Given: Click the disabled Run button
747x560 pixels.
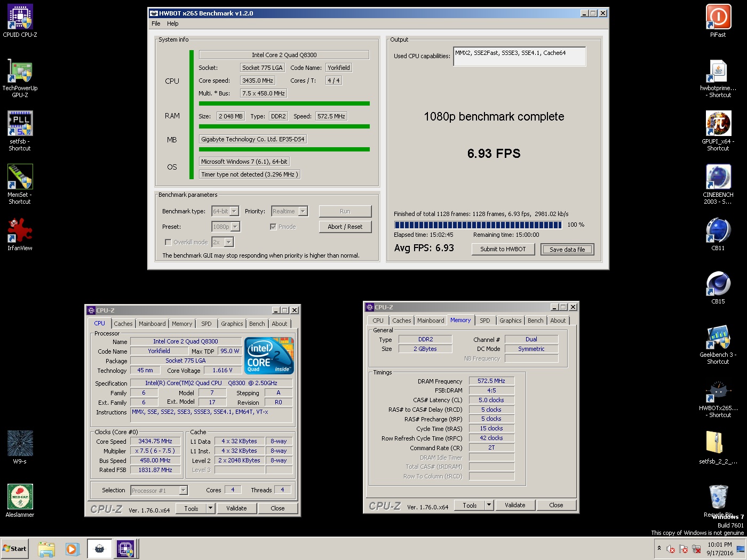Looking at the screenshot, I should [345, 211].
